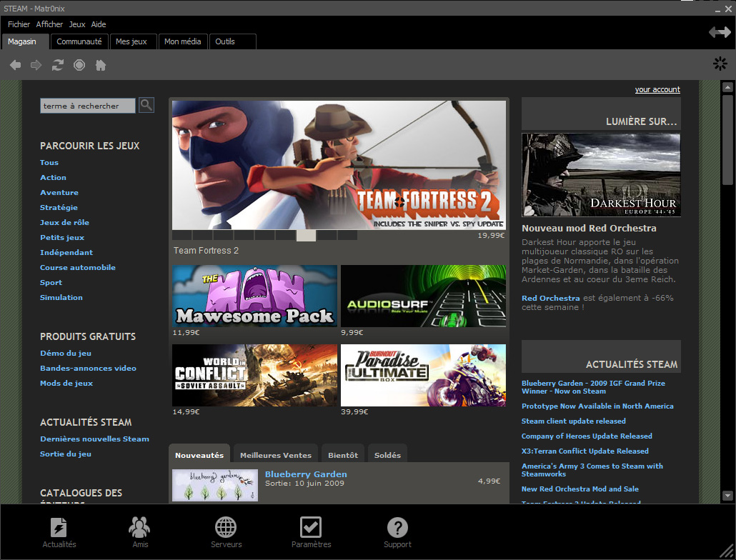Switch to the Communauté tab
The width and height of the screenshot is (736, 560).
(79, 41)
